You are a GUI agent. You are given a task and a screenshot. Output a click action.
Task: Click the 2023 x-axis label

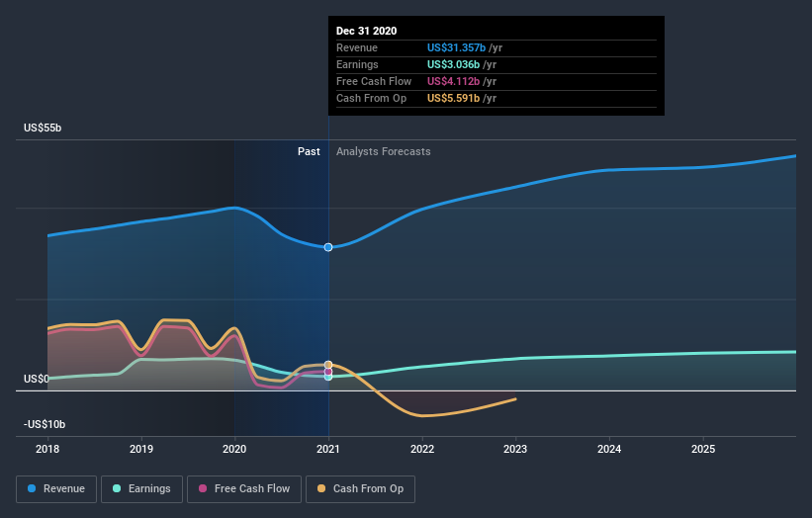tap(515, 449)
